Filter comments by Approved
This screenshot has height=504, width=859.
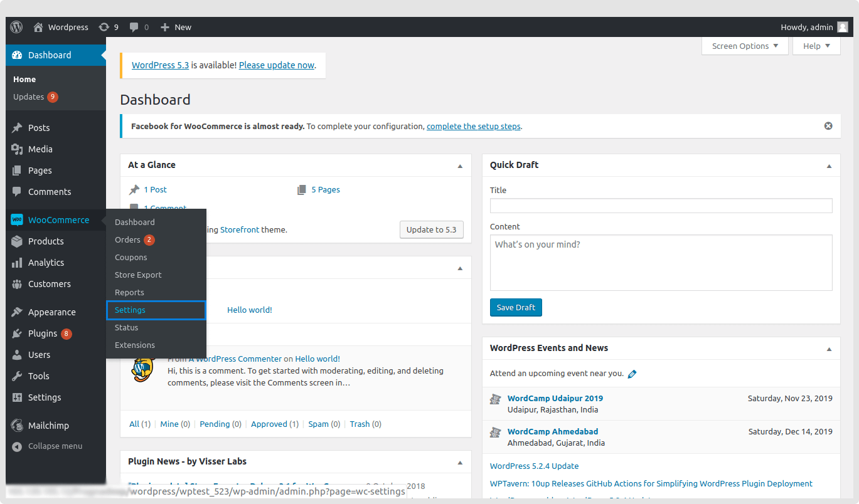coord(269,424)
